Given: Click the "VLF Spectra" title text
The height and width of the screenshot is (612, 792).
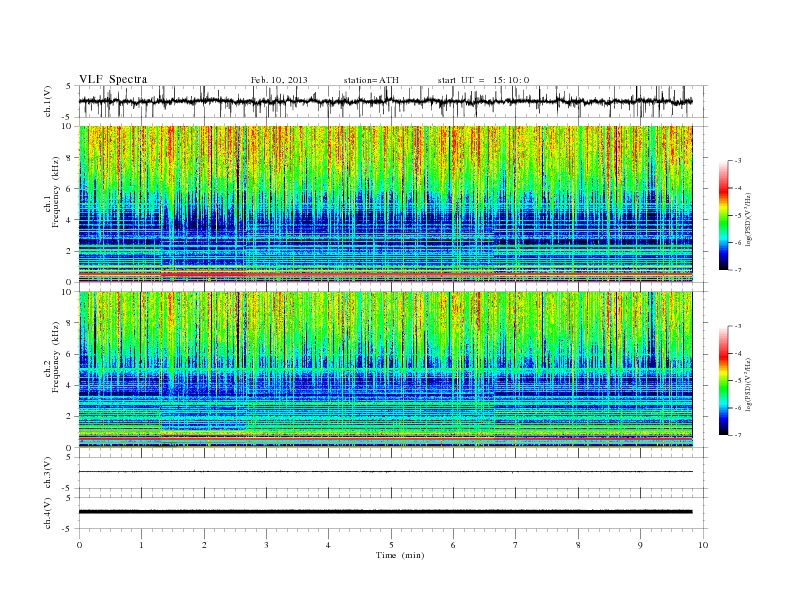Looking at the screenshot, I should (x=113, y=80).
